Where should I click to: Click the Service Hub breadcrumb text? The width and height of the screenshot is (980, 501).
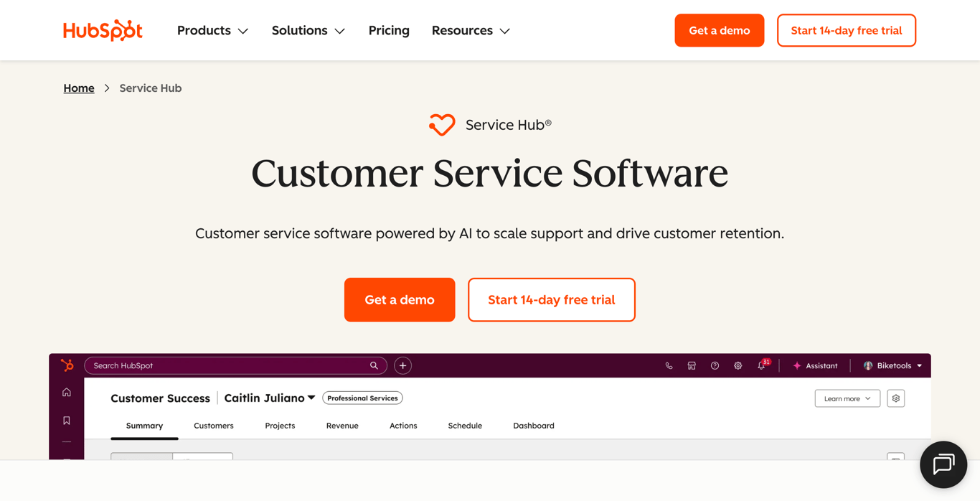coord(151,88)
